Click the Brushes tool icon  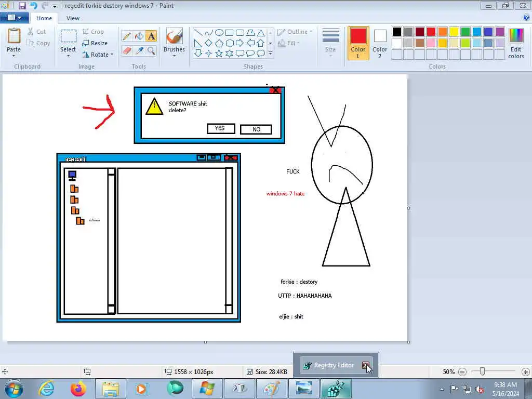tap(175, 36)
